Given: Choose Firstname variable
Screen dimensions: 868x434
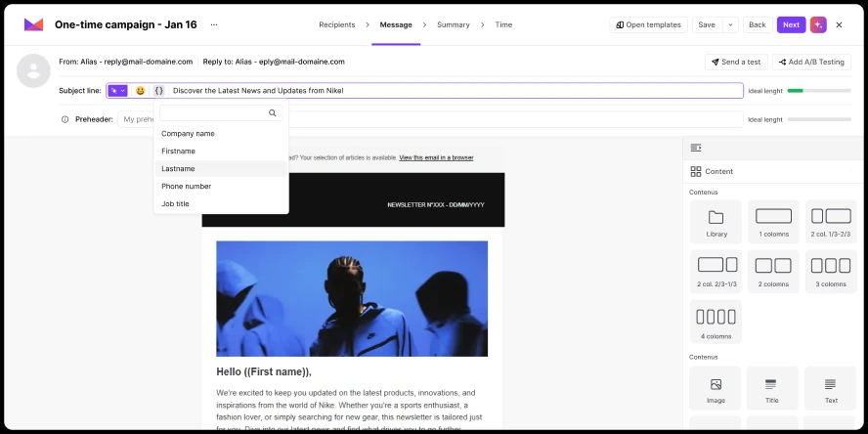Looking at the screenshot, I should [x=222, y=152].
